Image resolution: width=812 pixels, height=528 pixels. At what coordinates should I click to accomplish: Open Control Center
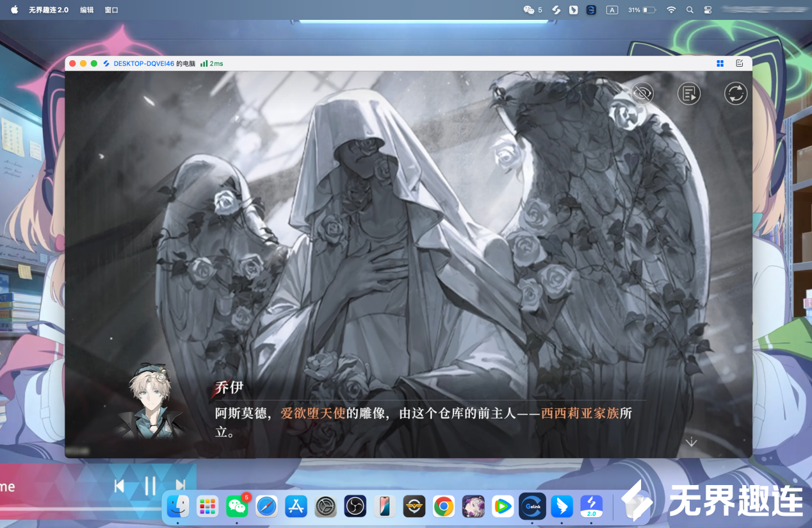point(708,10)
